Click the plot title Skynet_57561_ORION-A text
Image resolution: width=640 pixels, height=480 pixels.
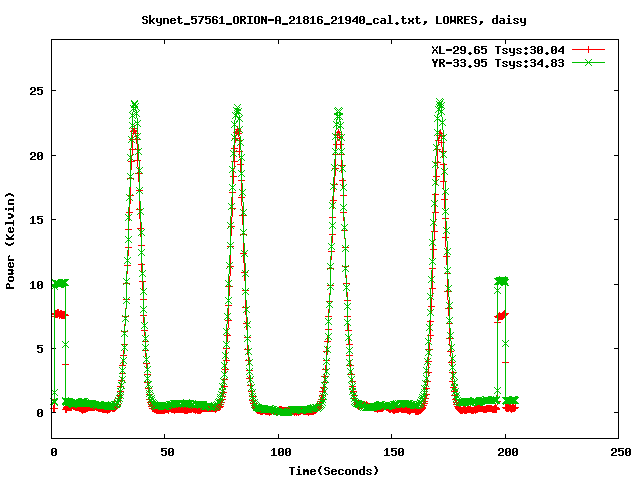click(334, 20)
